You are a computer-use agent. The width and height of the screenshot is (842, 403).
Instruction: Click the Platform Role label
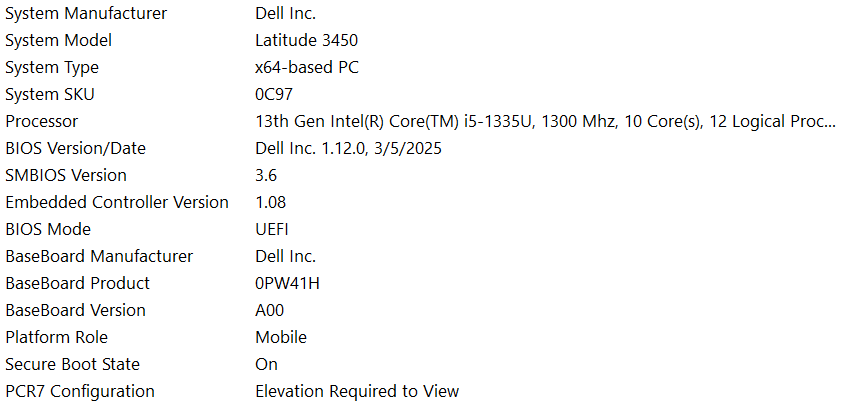tap(56, 338)
